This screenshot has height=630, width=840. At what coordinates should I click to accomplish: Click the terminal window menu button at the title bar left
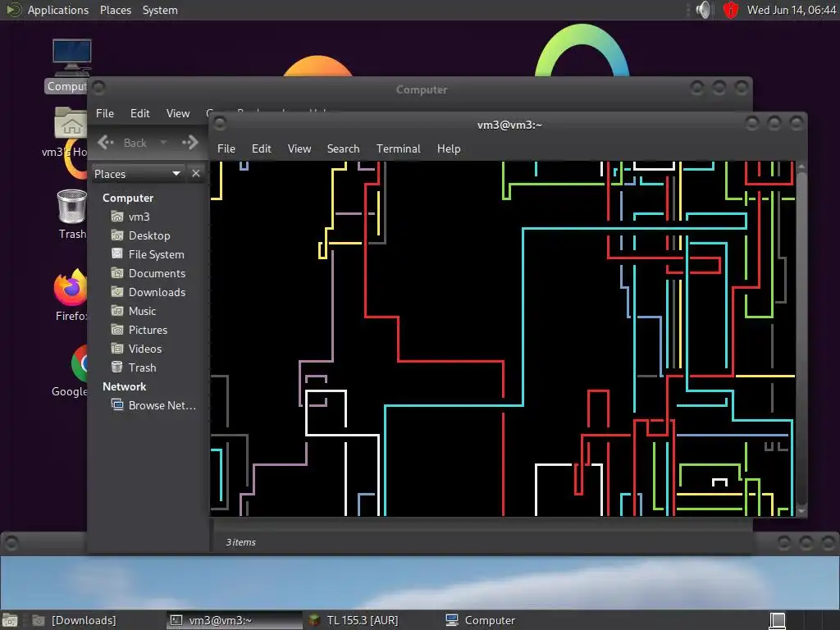pos(220,125)
